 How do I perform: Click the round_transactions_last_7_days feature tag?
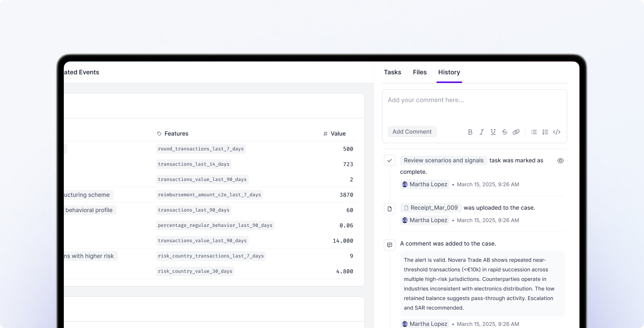201,149
